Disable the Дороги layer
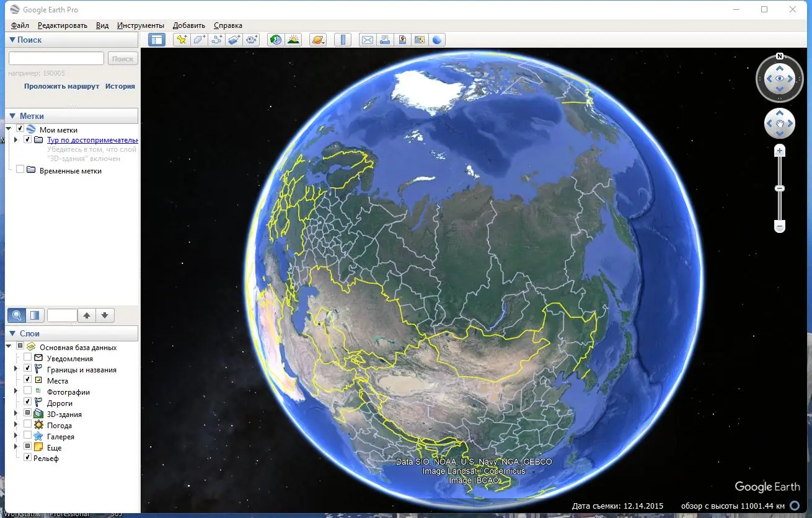The height and width of the screenshot is (518, 812). pos(27,402)
